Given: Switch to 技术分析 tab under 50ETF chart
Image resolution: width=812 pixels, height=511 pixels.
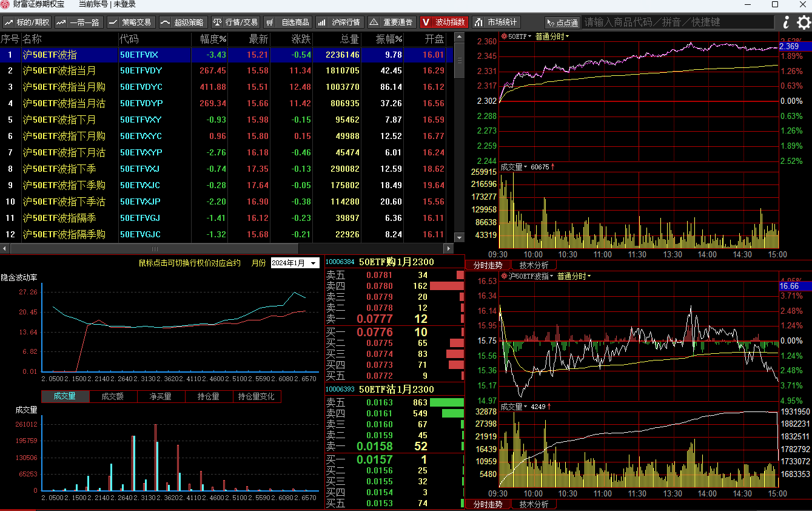Looking at the screenshot, I should 534,265.
